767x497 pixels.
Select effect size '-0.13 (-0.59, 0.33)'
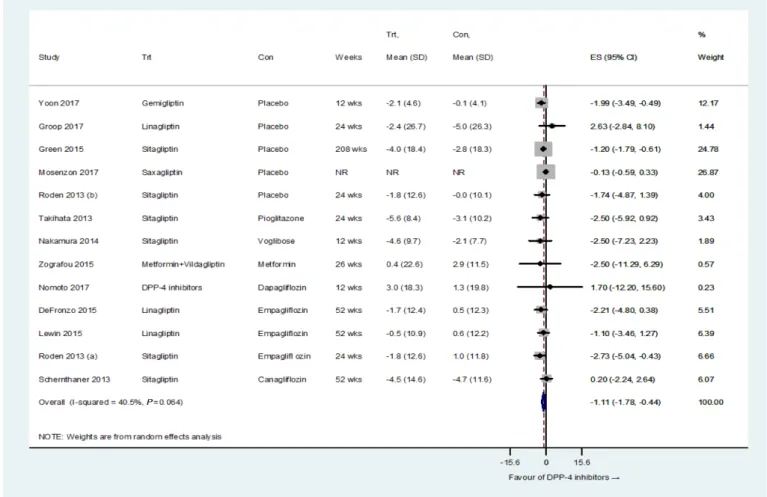(x=624, y=172)
